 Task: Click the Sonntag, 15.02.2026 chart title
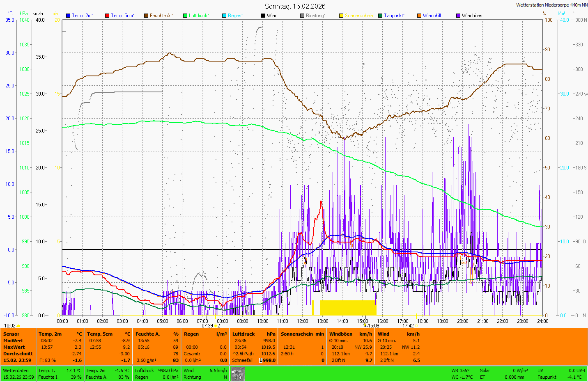point(295,6)
